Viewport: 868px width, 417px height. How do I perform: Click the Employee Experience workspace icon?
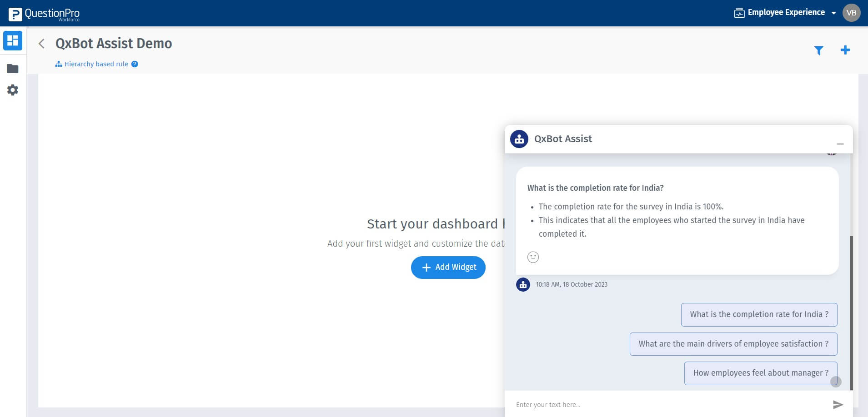click(x=741, y=12)
